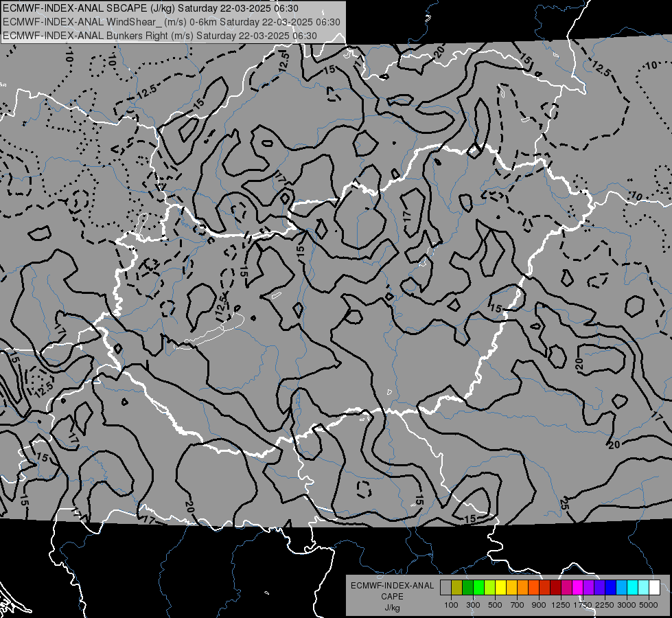Click the 100 legend value label
Screen dimensions: 672x618
pyautogui.click(x=451, y=605)
